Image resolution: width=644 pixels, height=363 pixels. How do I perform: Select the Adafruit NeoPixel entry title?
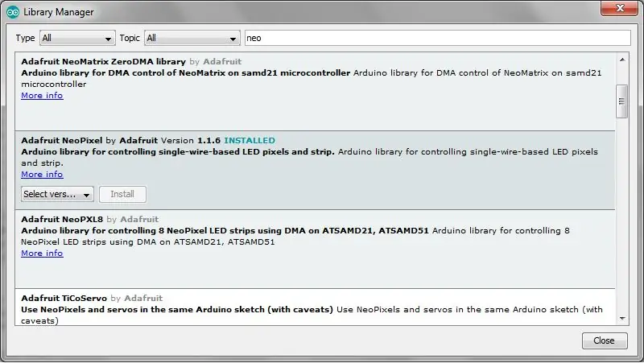pos(62,140)
